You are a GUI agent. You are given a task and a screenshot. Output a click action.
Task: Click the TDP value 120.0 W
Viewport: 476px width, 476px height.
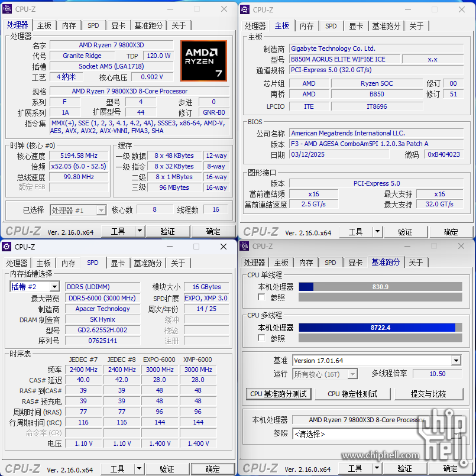click(x=158, y=56)
